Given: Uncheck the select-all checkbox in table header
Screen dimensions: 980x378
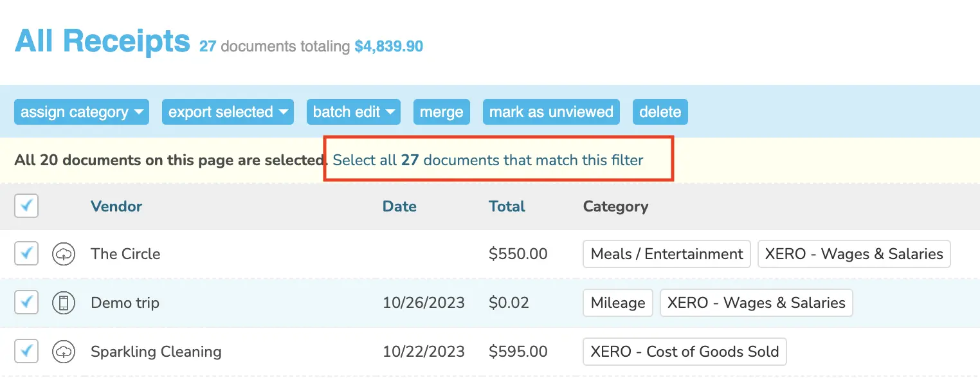Looking at the screenshot, I should click(26, 206).
